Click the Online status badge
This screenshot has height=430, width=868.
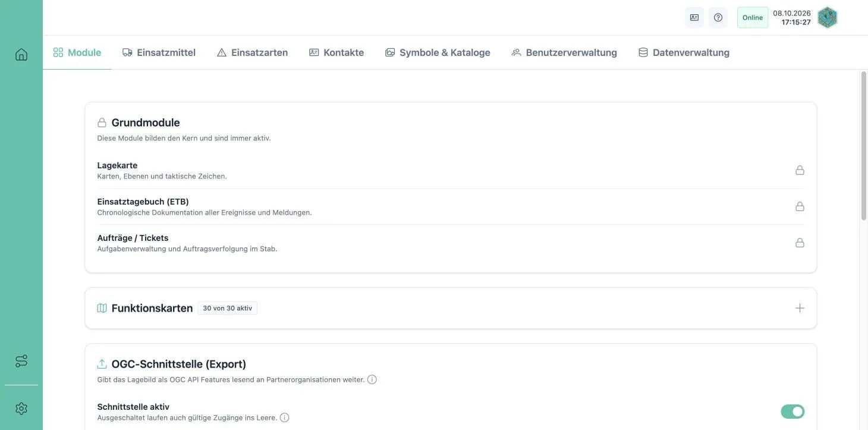coord(753,17)
